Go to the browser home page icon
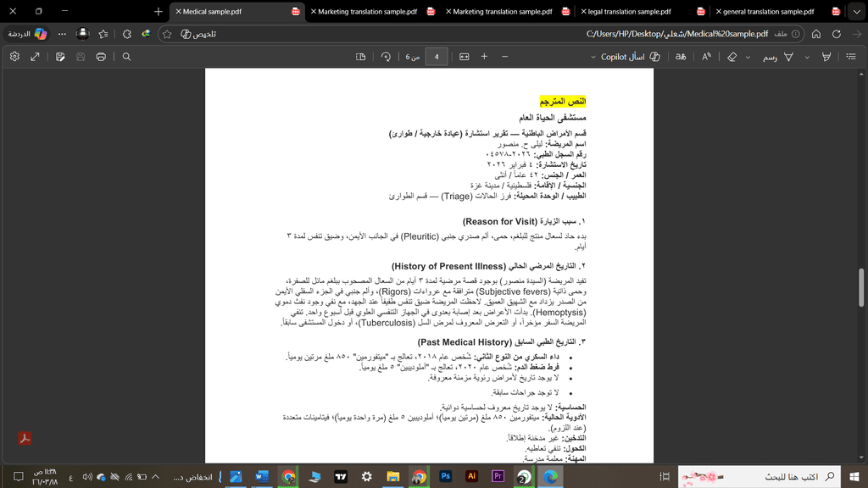Screen dimensions: 868x488 816,34
